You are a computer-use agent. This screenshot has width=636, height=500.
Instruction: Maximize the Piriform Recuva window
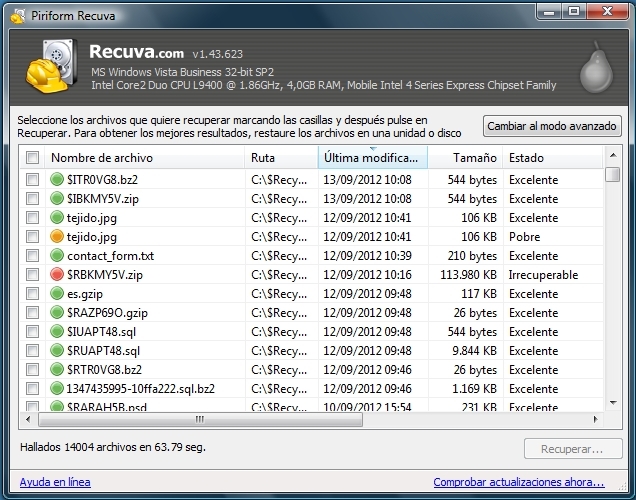tap(574, 12)
